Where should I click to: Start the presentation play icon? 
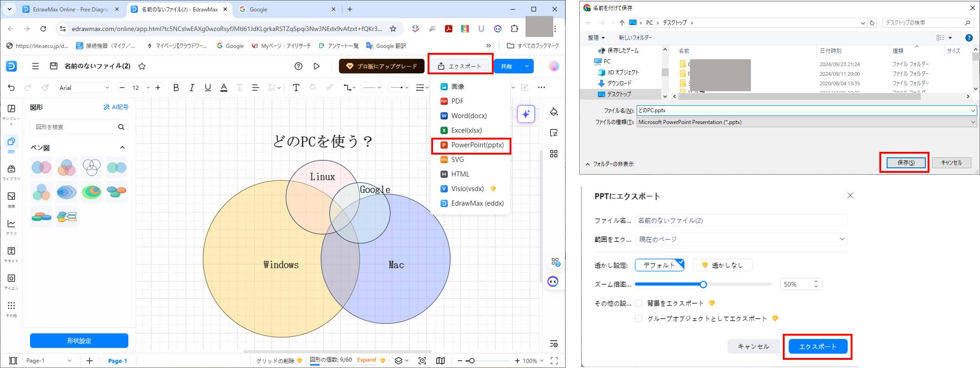click(316, 66)
